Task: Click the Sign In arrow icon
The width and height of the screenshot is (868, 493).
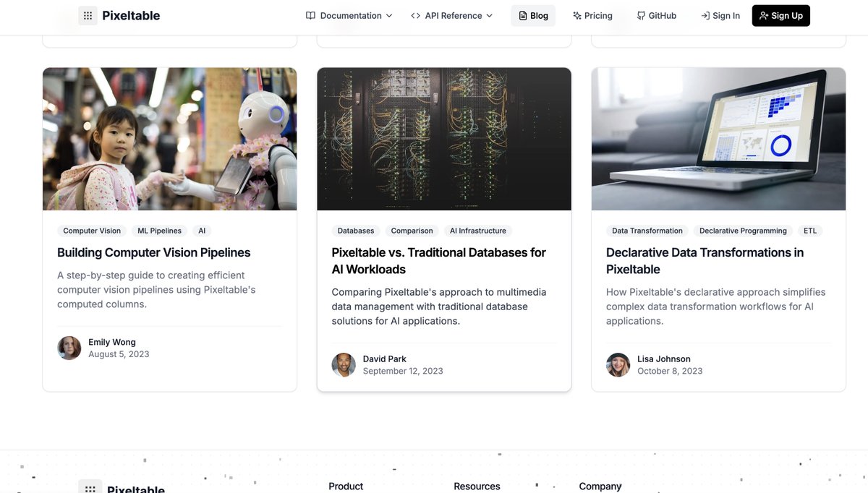Action: 705,16
